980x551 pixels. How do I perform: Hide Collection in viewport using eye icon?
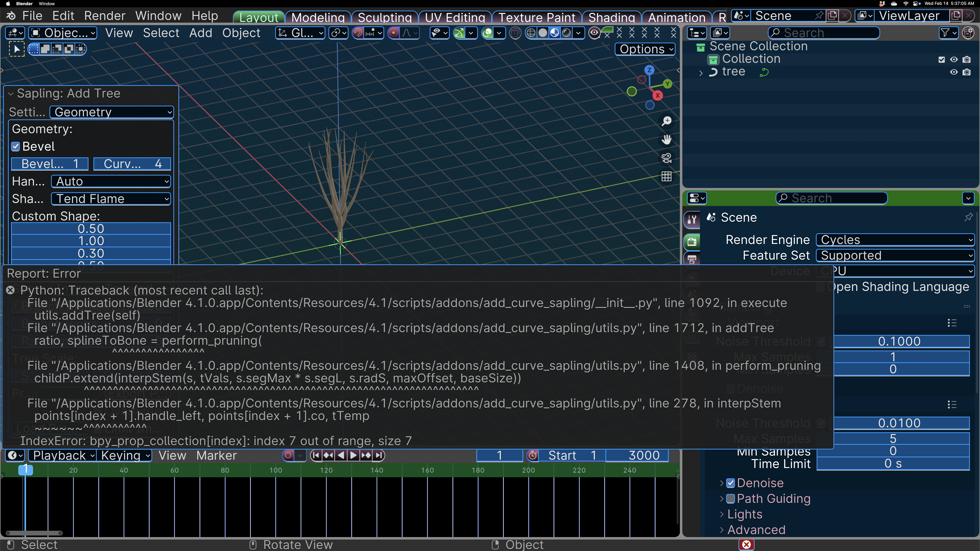point(954,60)
